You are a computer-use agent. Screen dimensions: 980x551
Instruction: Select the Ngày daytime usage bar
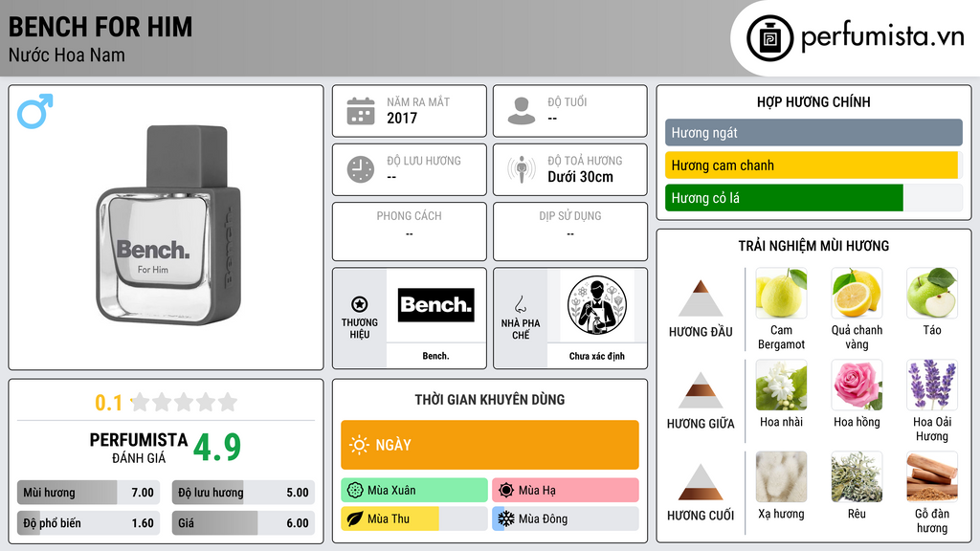pyautogui.click(x=490, y=445)
